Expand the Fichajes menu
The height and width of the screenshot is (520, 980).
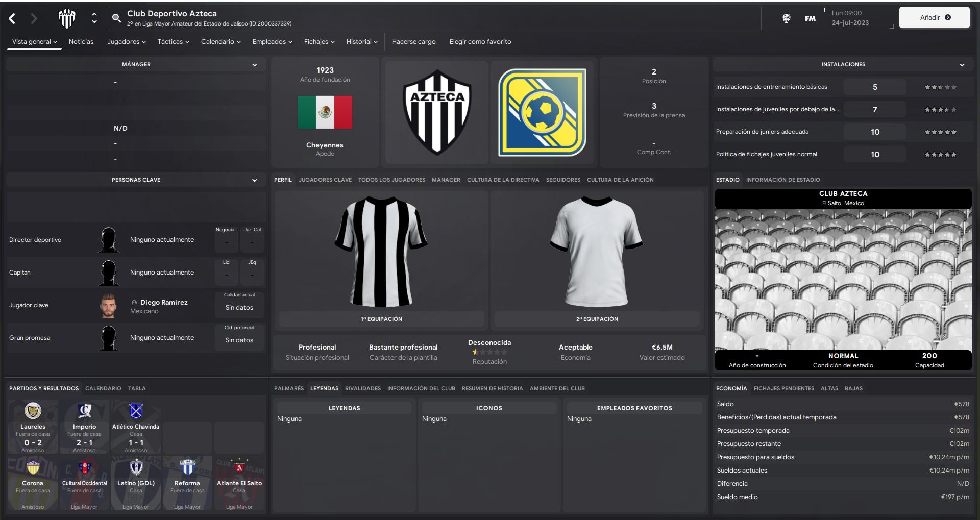(319, 42)
